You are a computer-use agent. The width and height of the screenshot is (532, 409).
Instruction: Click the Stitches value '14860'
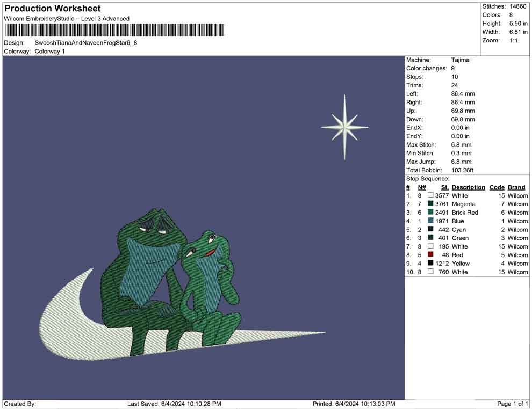click(x=517, y=6)
